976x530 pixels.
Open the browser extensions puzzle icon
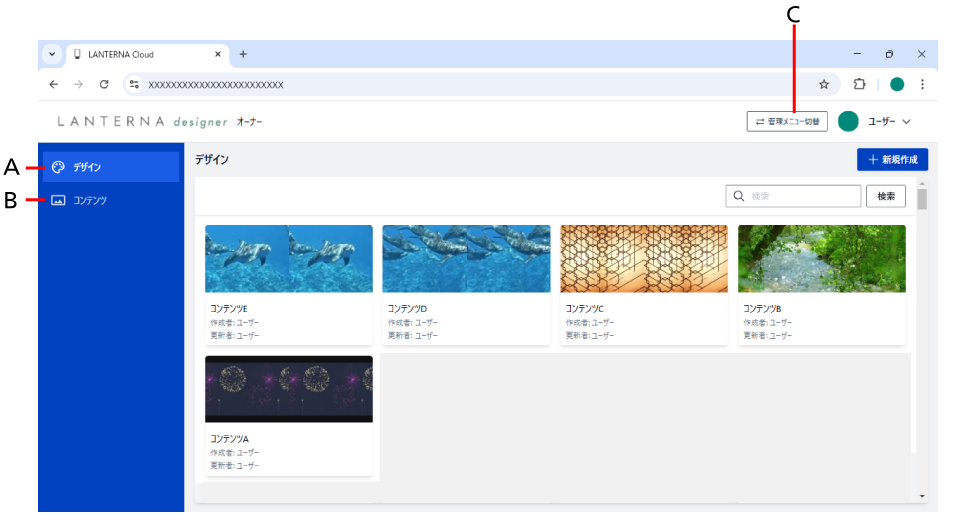coord(859,84)
